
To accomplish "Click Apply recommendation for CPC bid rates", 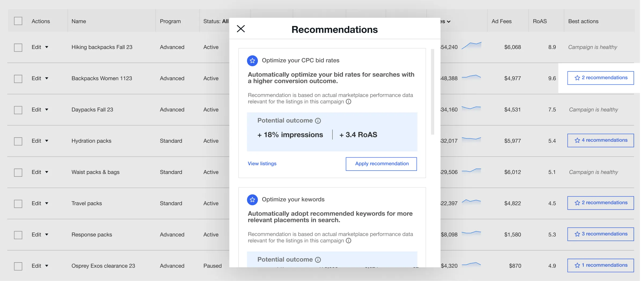I will click(x=381, y=164).
